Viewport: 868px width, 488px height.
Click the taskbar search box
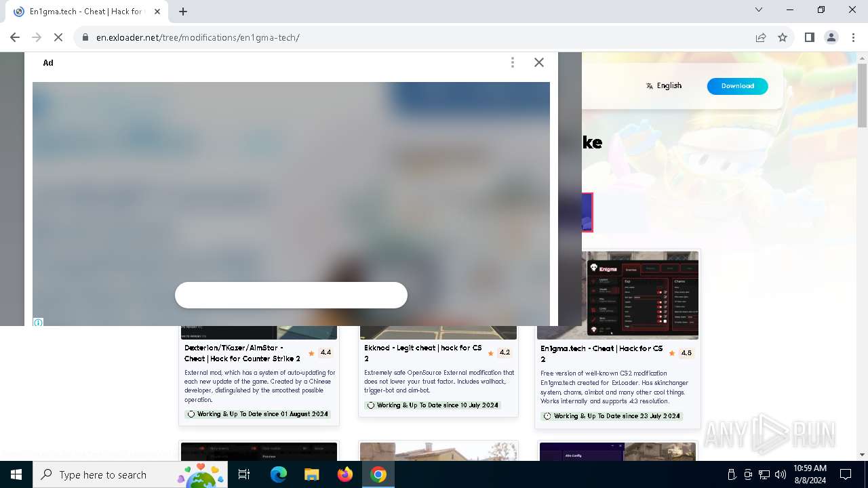(130, 474)
